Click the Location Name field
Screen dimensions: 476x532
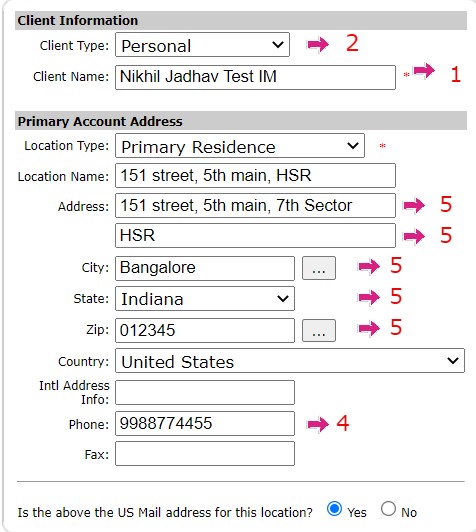pyautogui.click(x=255, y=175)
